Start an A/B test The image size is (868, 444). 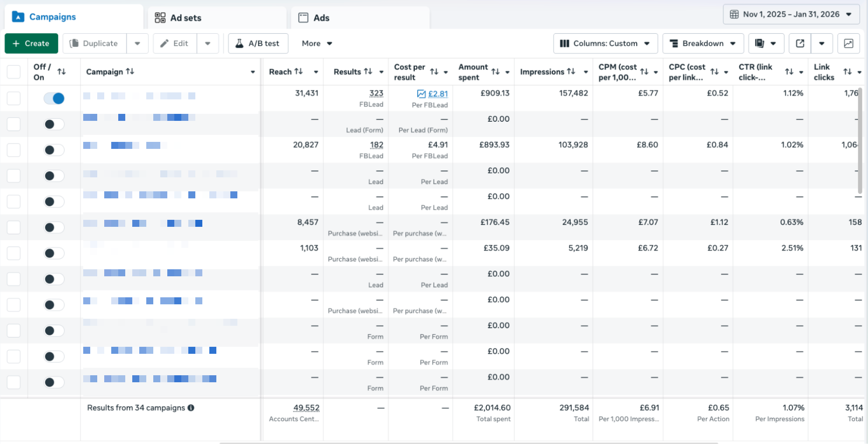[x=258, y=43]
